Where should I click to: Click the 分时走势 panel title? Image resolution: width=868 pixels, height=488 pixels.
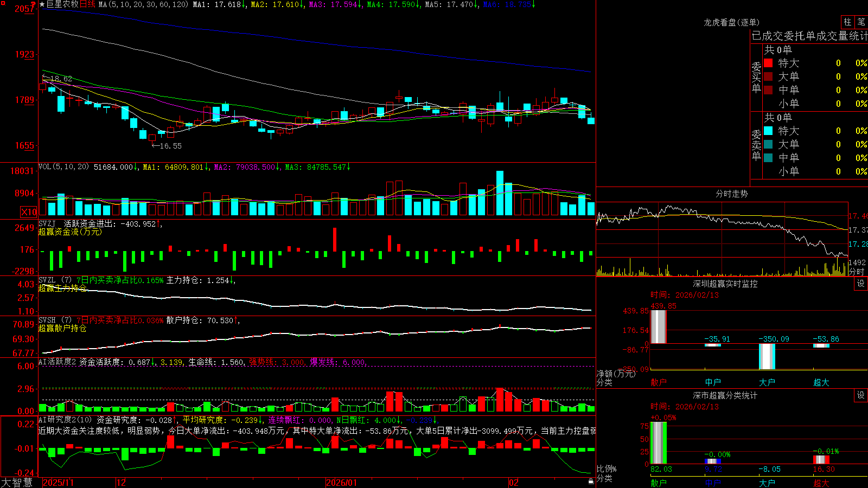point(732,194)
